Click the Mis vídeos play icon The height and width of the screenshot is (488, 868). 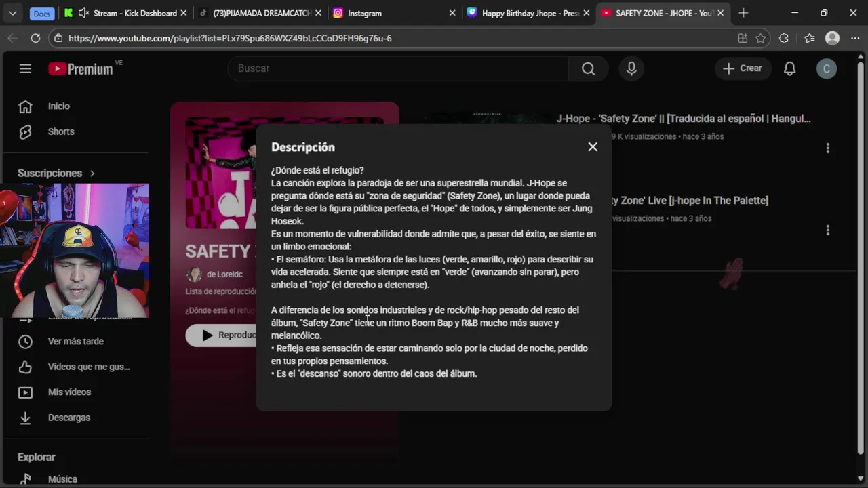(x=25, y=392)
